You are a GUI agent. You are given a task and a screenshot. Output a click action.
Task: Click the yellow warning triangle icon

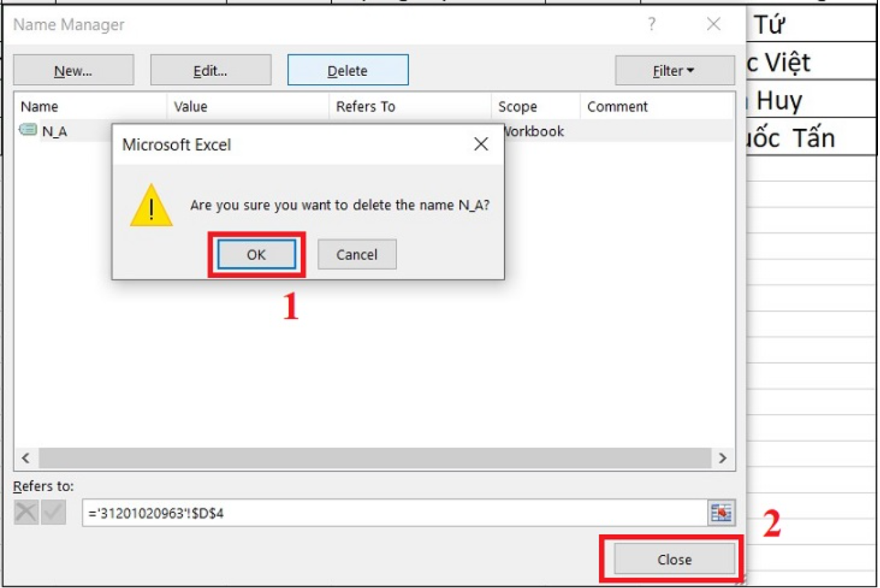(x=151, y=205)
